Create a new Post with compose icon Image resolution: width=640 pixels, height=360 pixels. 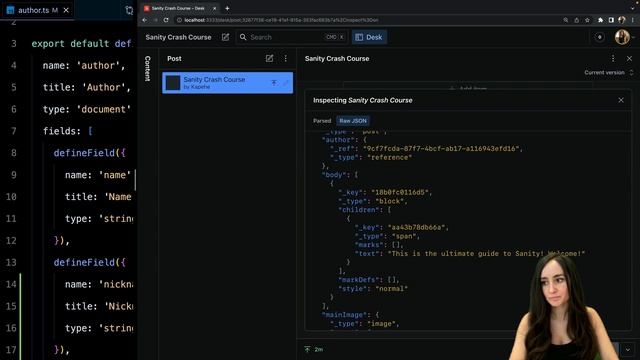click(269, 58)
